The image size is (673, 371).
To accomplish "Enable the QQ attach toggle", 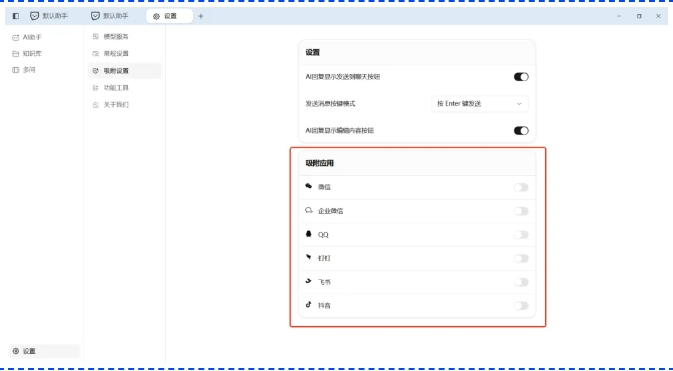I will (x=521, y=234).
